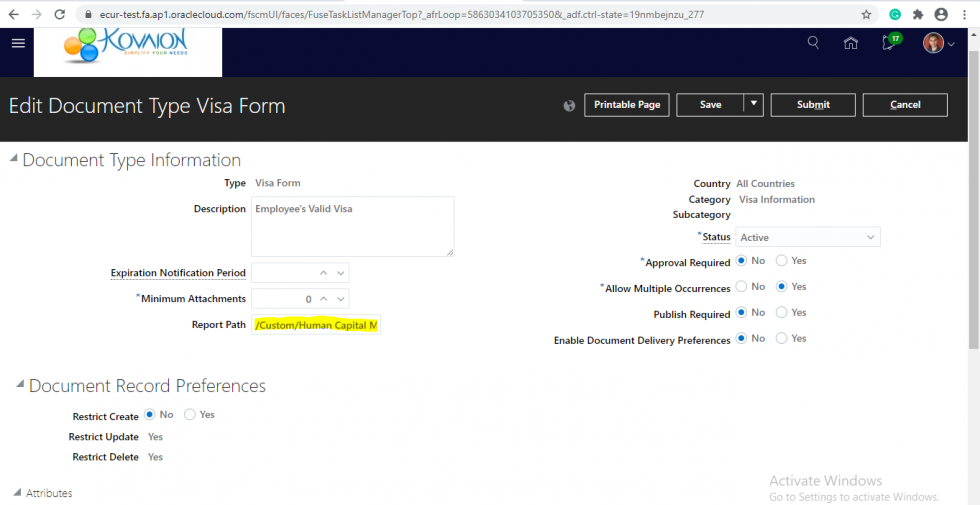This screenshot has height=505, width=980.
Task: Set Publish Required to Yes
Action: coord(781,312)
